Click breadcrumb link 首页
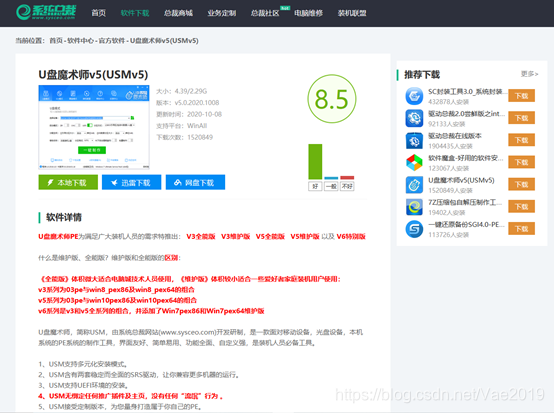Viewport: 554px width, 413px height. point(56,41)
